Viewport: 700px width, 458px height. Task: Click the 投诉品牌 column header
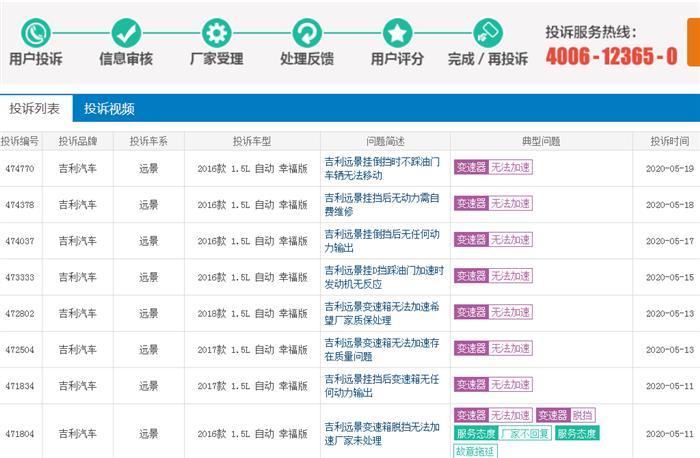click(x=78, y=141)
